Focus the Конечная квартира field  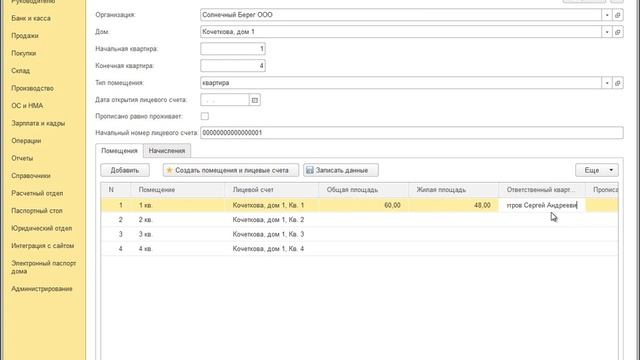[x=233, y=66]
